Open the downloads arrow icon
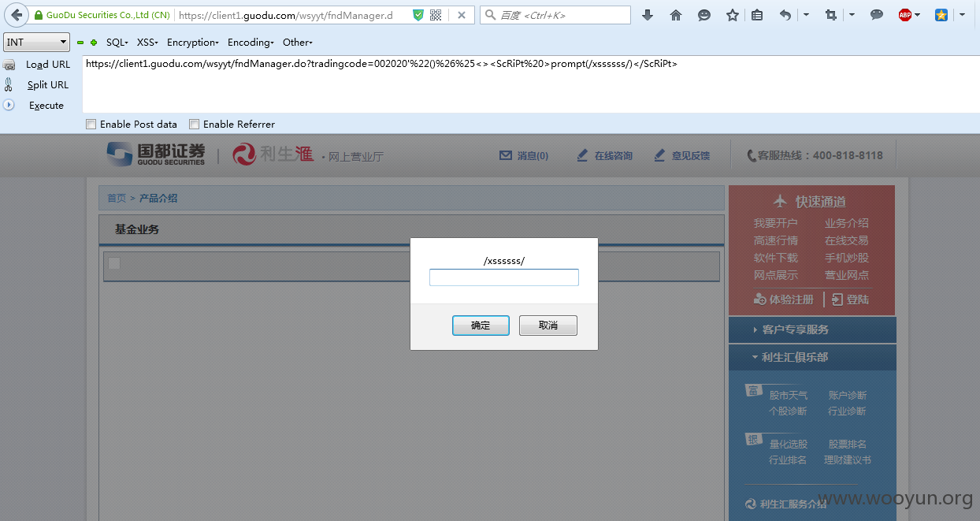Viewport: 980px width, 521px height. coord(648,15)
